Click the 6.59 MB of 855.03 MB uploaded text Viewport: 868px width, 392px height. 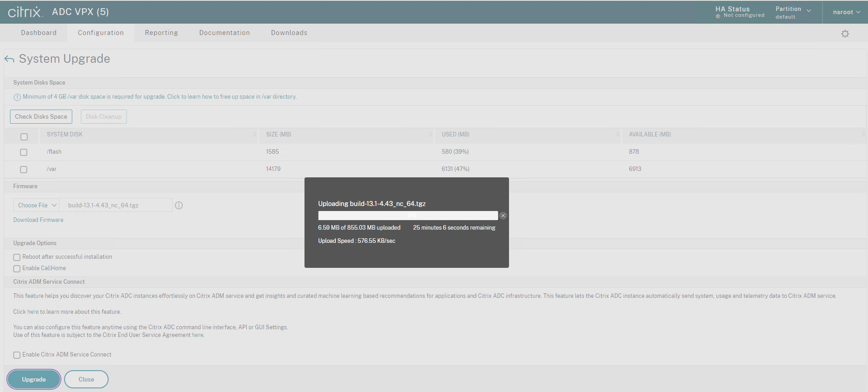coord(359,228)
